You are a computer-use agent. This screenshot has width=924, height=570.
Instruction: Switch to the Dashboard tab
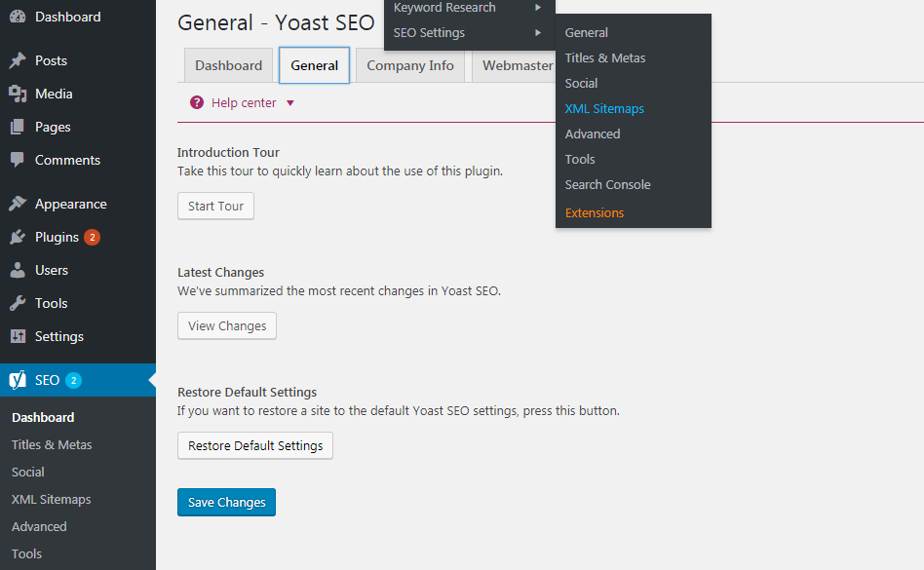click(229, 65)
